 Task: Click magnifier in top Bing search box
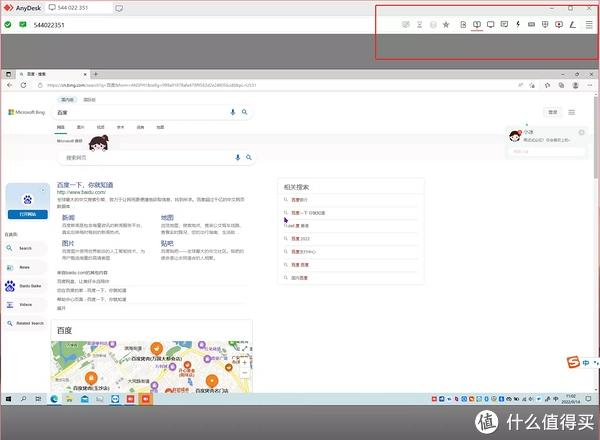coord(245,112)
